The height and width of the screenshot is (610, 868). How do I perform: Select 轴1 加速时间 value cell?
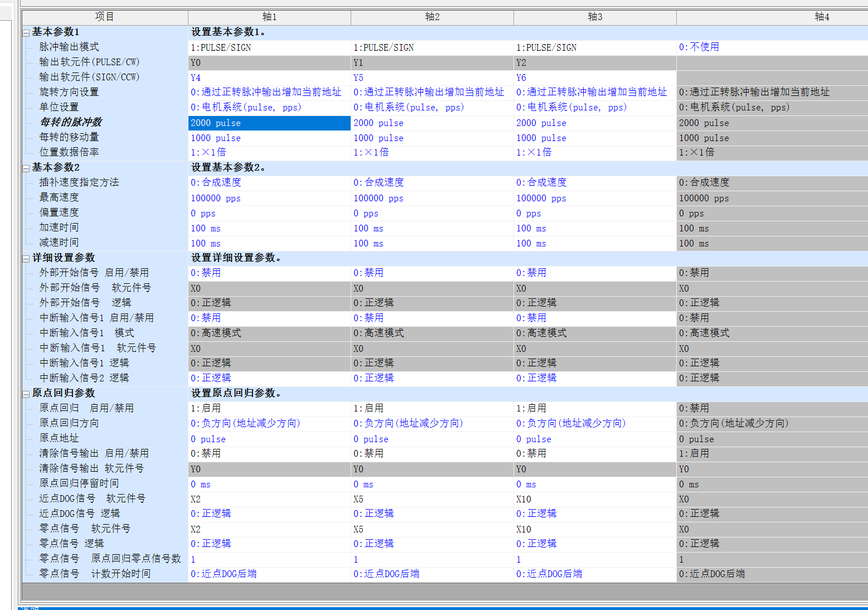[269, 228]
